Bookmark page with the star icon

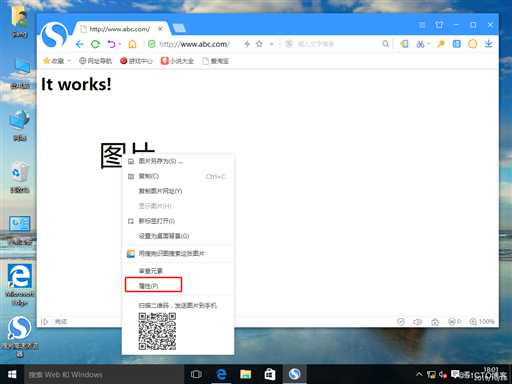coord(259,44)
